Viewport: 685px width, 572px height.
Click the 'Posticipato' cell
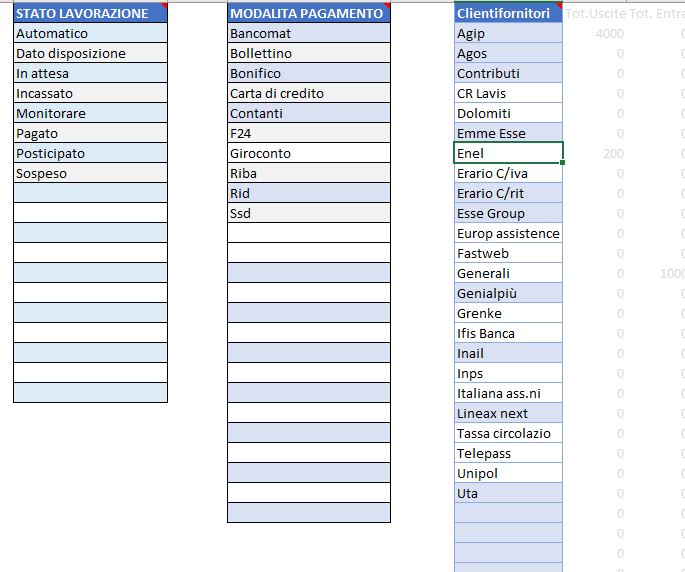point(90,153)
